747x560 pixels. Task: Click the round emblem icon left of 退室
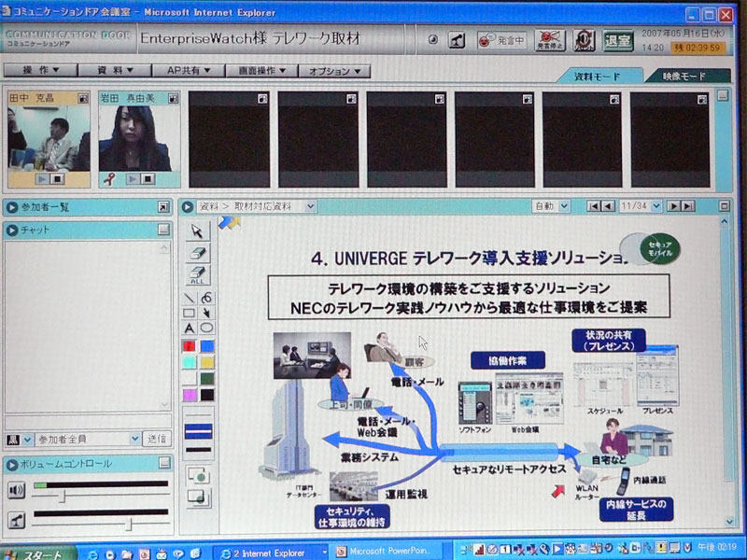[x=584, y=40]
